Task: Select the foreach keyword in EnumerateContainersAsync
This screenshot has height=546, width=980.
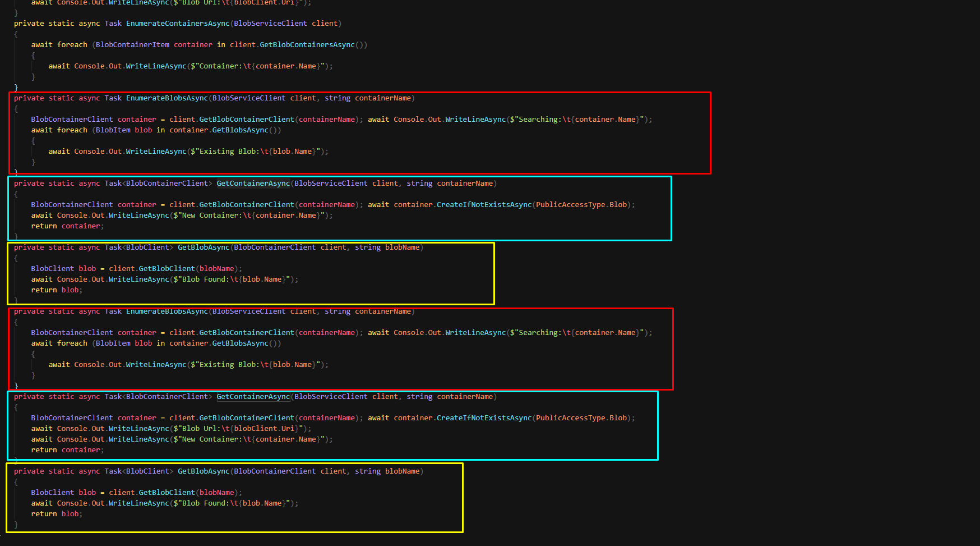Action: [72, 44]
